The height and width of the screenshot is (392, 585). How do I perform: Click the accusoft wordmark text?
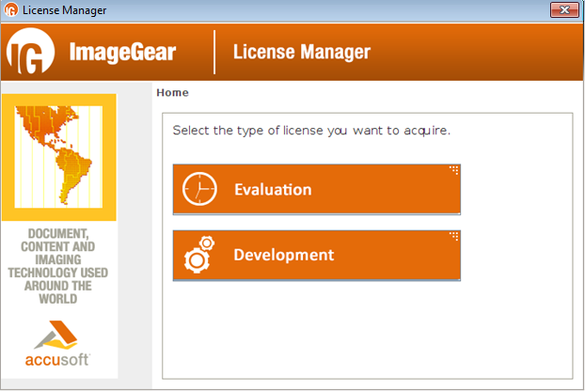click(x=58, y=361)
